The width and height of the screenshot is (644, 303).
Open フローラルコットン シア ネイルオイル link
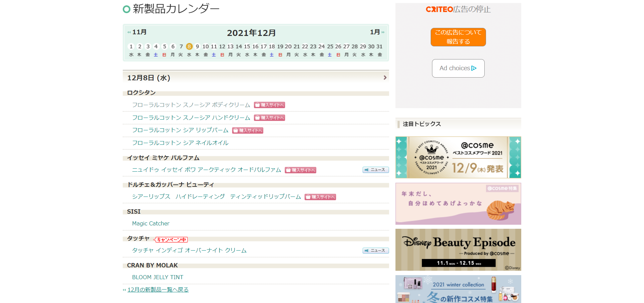coord(180,143)
